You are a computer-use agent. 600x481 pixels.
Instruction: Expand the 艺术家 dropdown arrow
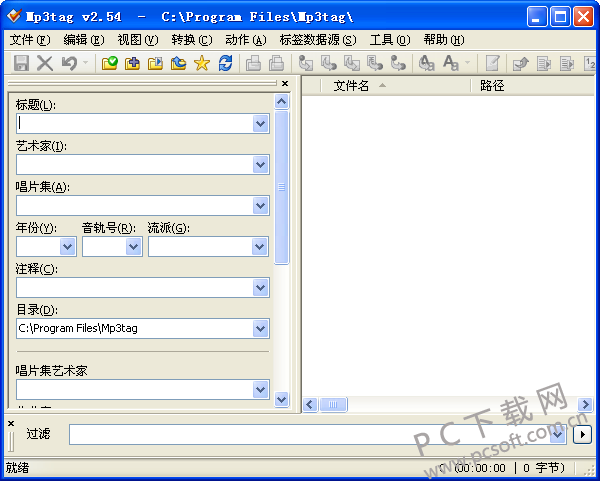click(261, 165)
